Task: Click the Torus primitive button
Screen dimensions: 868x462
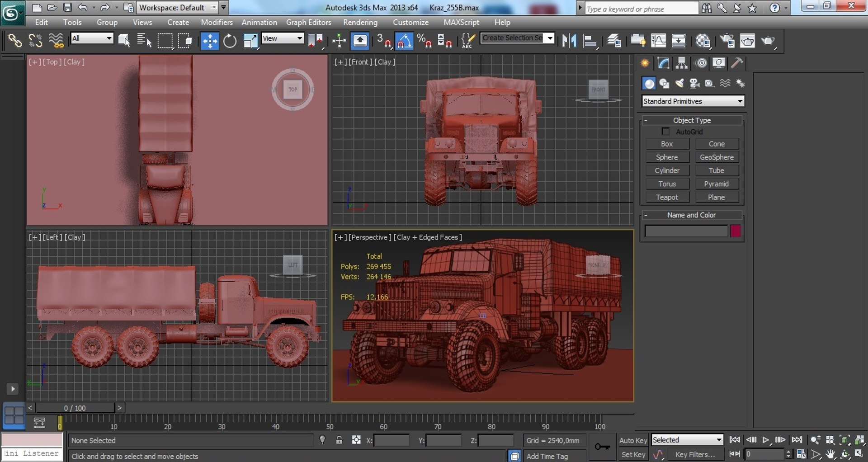Action: pyautogui.click(x=667, y=184)
